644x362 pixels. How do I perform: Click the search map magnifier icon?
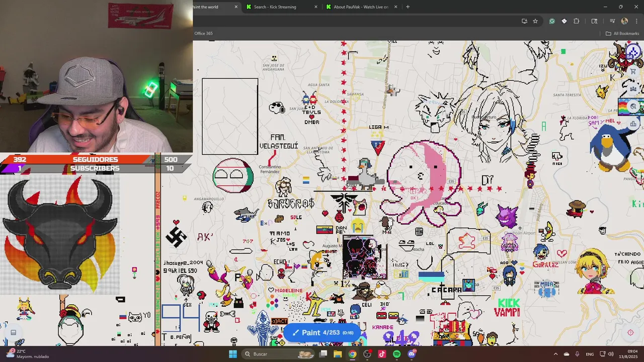click(633, 106)
